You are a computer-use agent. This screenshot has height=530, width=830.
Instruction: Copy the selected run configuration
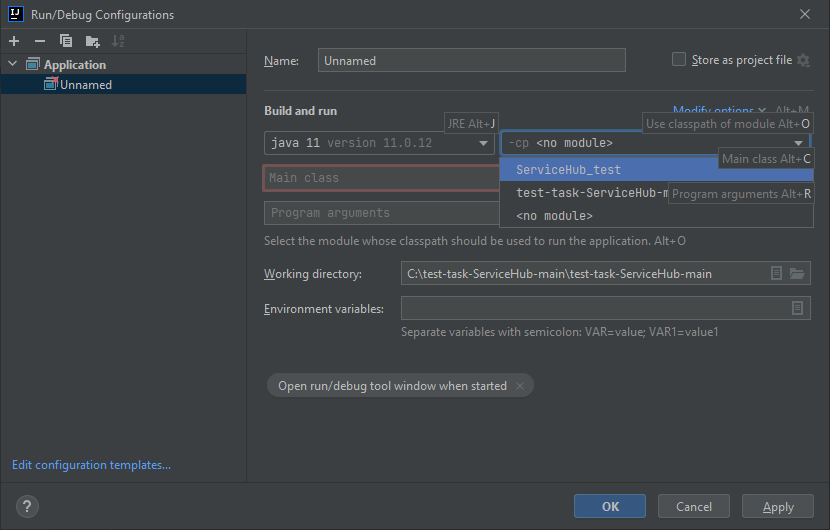(66, 41)
